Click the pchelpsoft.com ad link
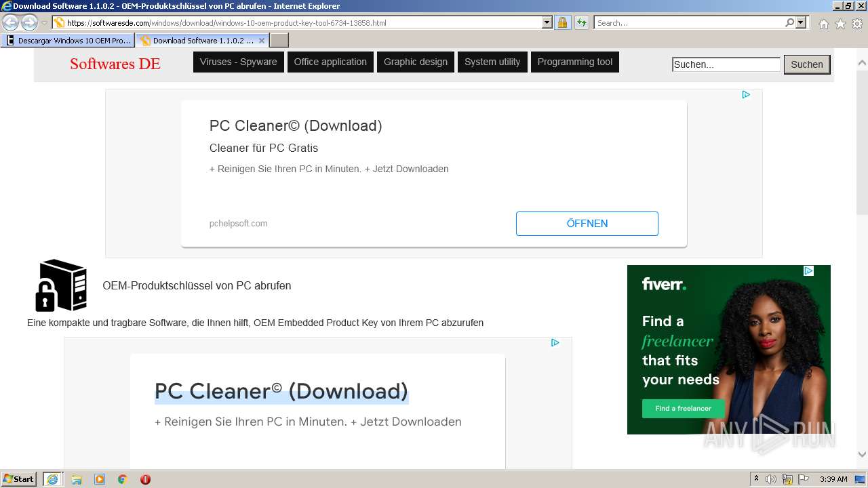The image size is (868, 488). click(x=239, y=223)
